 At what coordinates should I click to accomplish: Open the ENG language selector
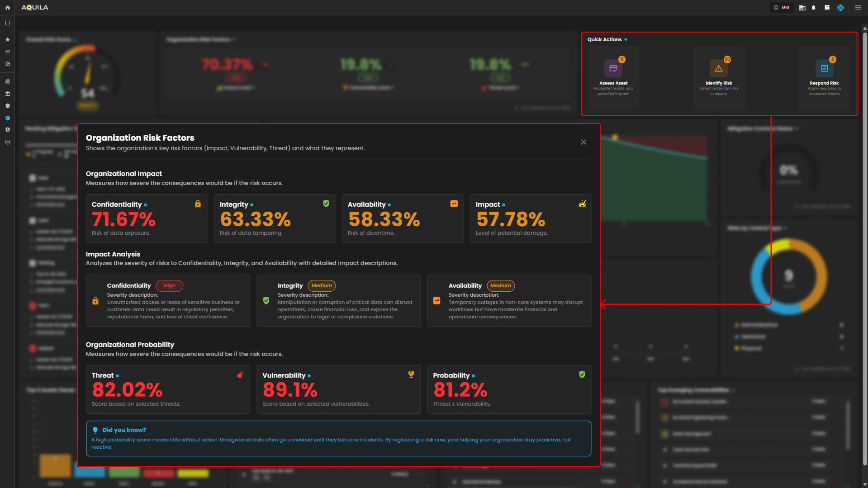tap(782, 8)
